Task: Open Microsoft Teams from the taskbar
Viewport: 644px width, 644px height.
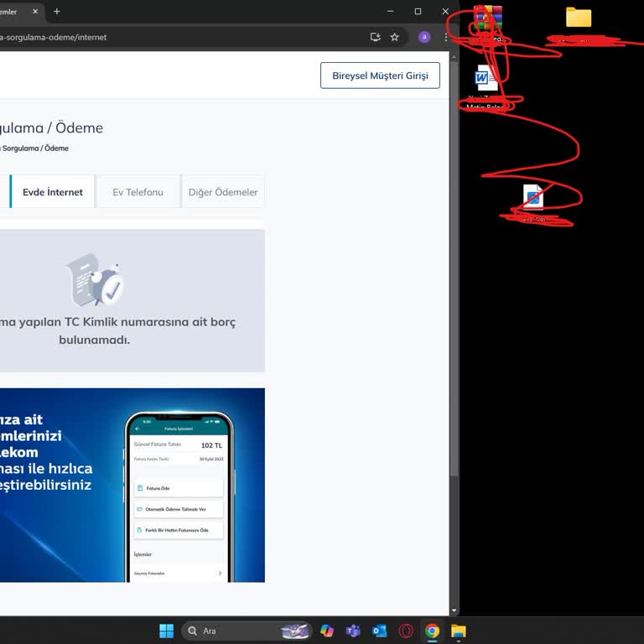Action: (x=353, y=631)
